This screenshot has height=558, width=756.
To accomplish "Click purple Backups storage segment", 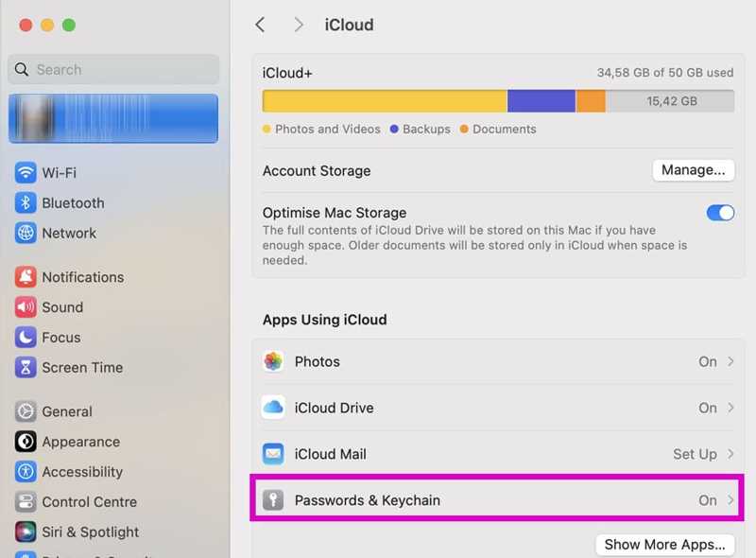I will (541, 101).
